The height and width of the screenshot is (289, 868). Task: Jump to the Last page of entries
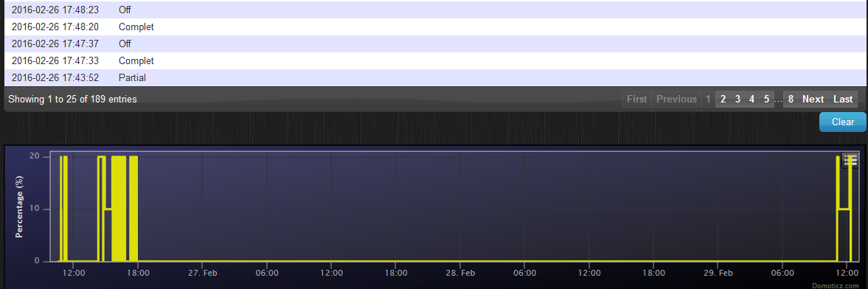click(843, 99)
